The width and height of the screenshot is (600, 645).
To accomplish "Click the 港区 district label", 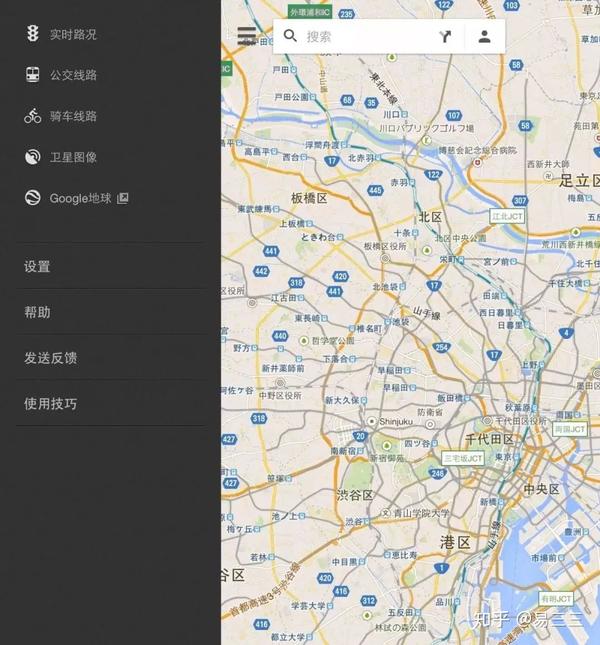I will pos(455,543).
